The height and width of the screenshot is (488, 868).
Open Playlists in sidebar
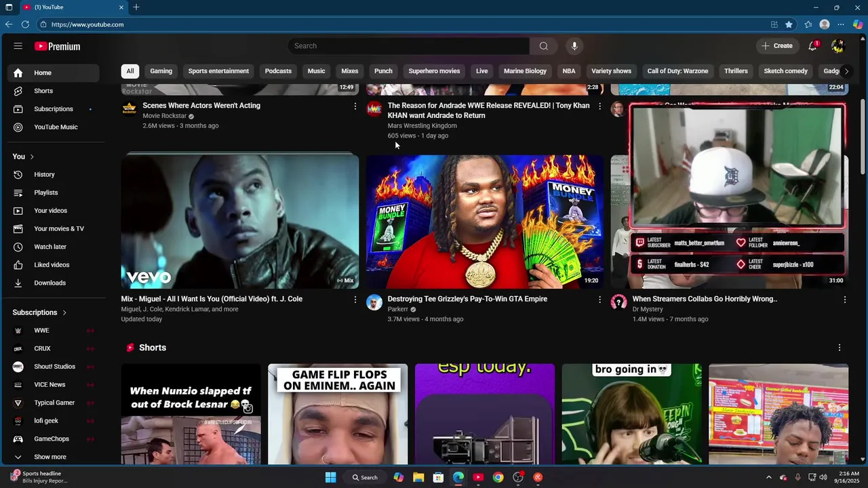pyautogui.click(x=53, y=192)
